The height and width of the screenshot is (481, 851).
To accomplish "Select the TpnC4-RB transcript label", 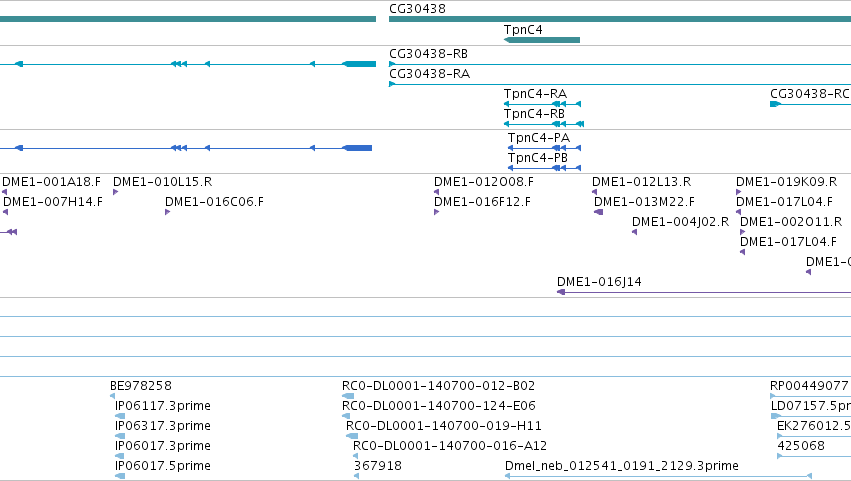I will [534, 114].
